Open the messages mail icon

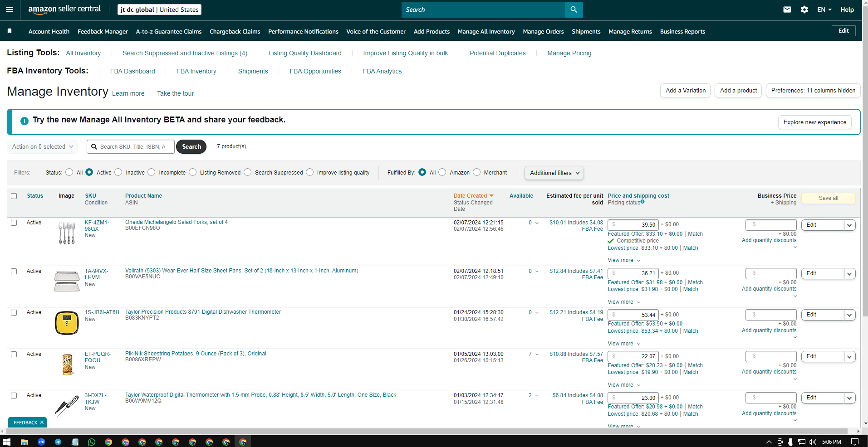(787, 10)
